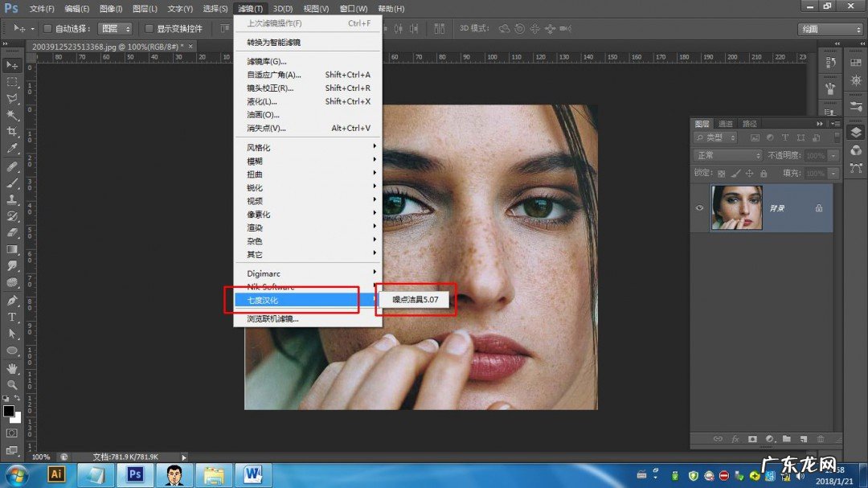
Task: Click the create new layer icon
Action: point(803,439)
